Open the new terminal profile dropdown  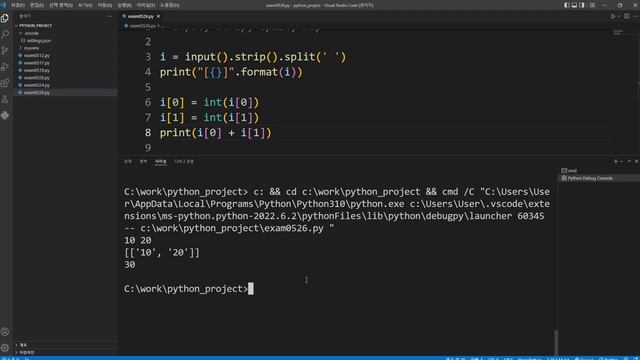[x=621, y=162]
